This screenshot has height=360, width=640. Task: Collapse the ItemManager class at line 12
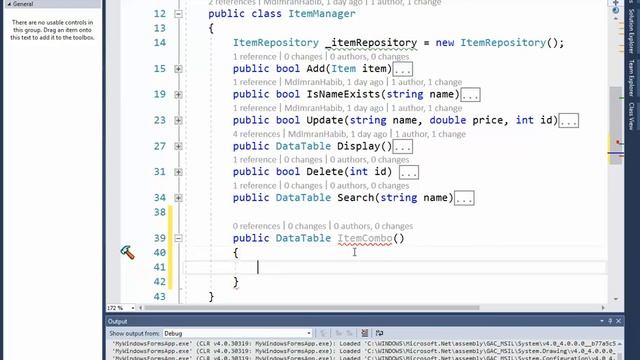click(178, 14)
